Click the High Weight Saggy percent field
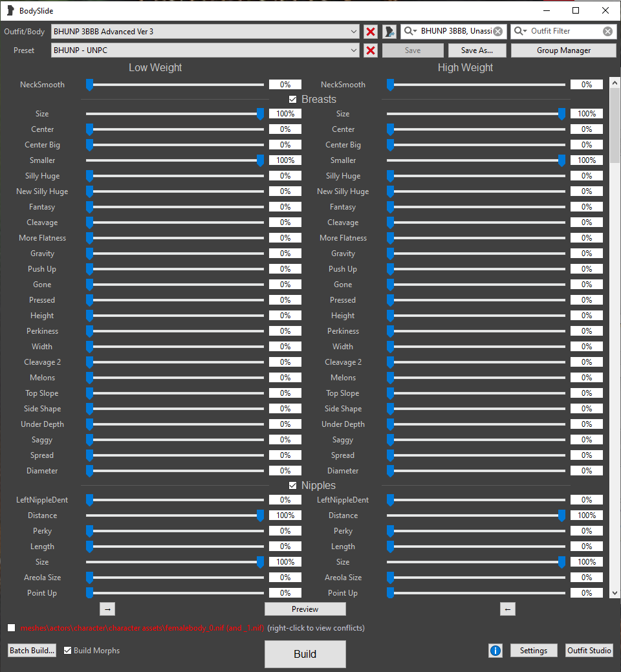The width and height of the screenshot is (621, 672). coord(587,440)
